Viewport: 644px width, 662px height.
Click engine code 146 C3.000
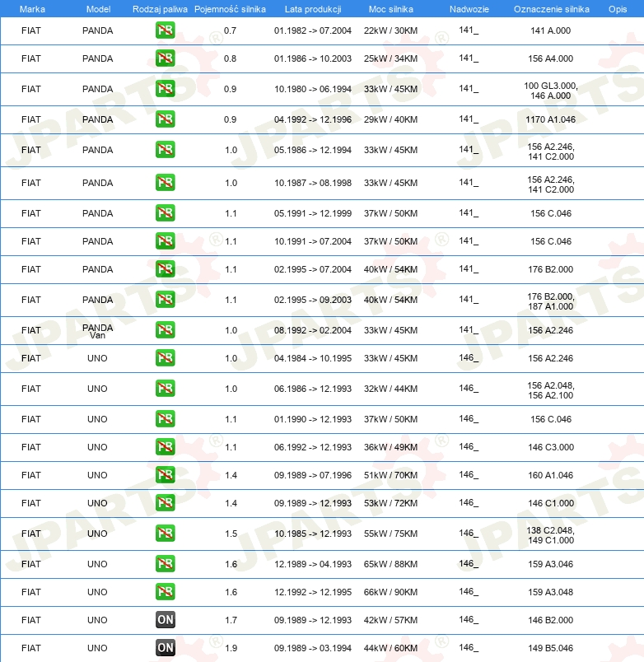551,447
